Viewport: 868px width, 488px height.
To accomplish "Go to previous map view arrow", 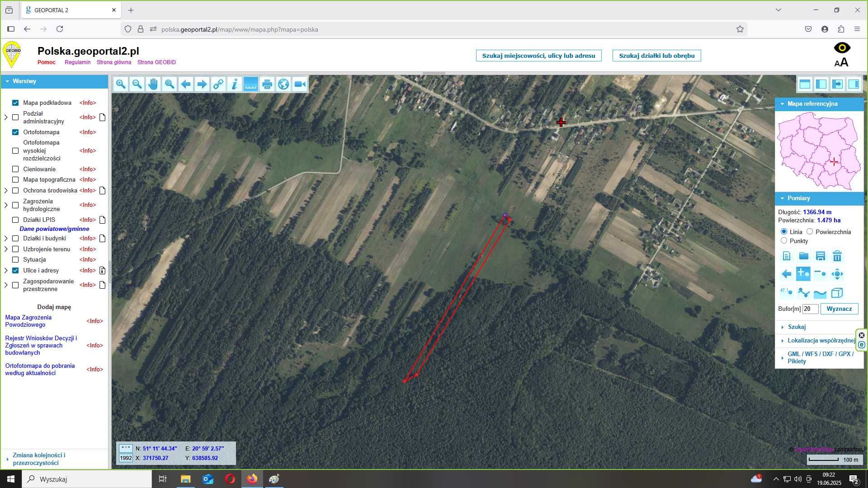I will click(x=186, y=84).
